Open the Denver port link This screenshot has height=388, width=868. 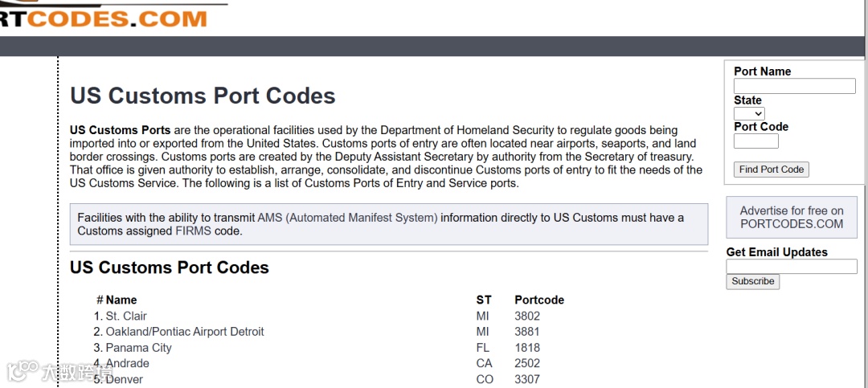point(125,379)
